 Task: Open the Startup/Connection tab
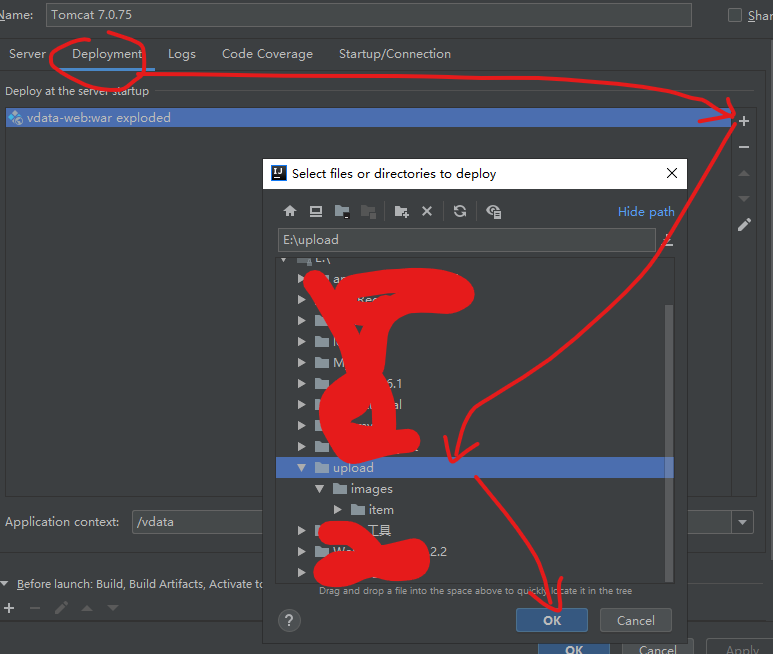click(395, 54)
